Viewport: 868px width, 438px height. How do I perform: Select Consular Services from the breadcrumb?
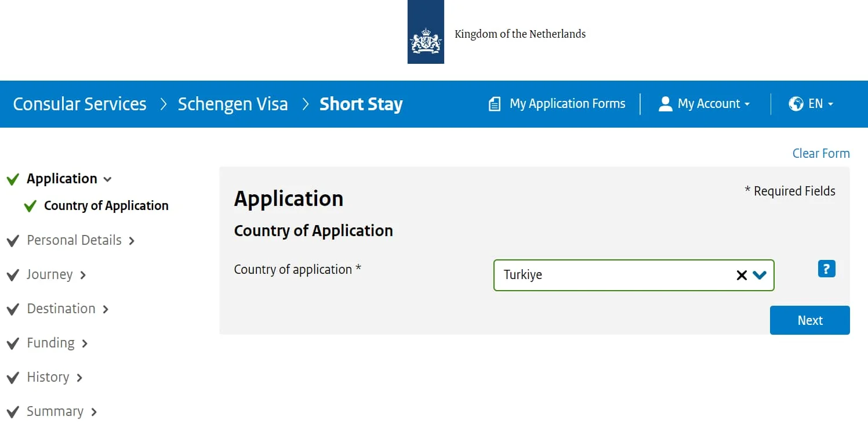point(79,103)
